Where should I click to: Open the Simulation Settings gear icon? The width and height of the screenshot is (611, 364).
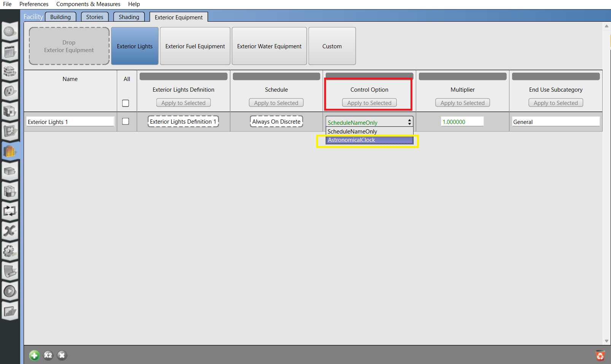[x=10, y=251]
